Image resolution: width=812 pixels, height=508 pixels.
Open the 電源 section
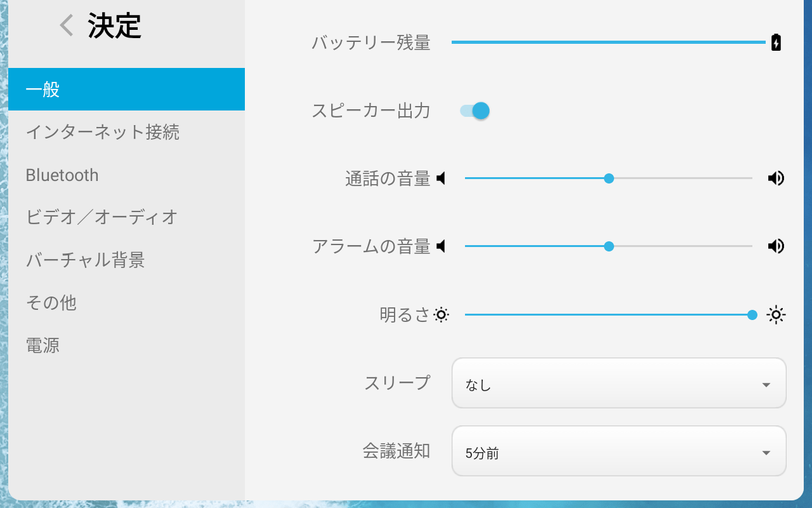(44, 345)
